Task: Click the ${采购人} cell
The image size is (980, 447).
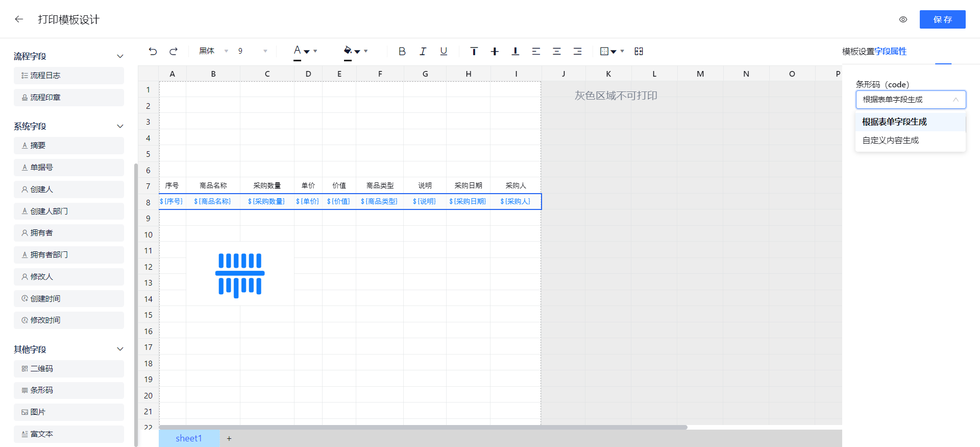Action: pos(516,202)
